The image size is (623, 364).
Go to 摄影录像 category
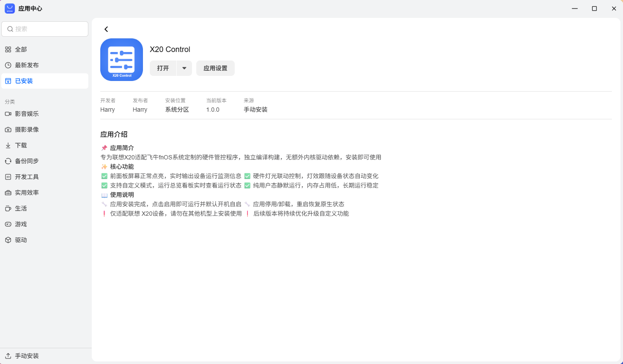(45, 130)
